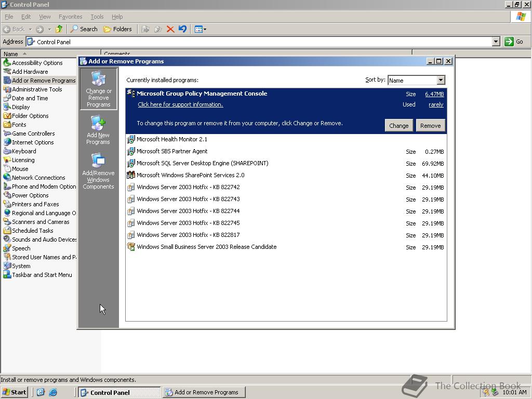This screenshot has height=399, width=532.
Task: Click the Name column header
Action: point(51,54)
